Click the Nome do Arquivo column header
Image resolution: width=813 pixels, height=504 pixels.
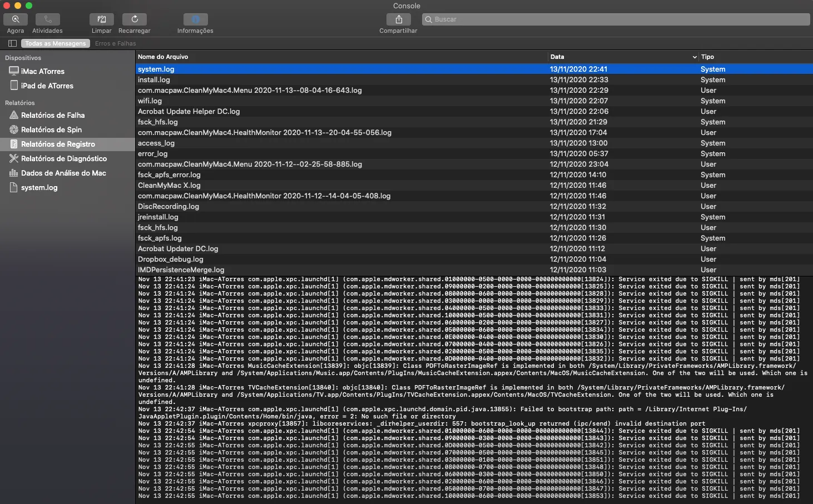point(163,57)
